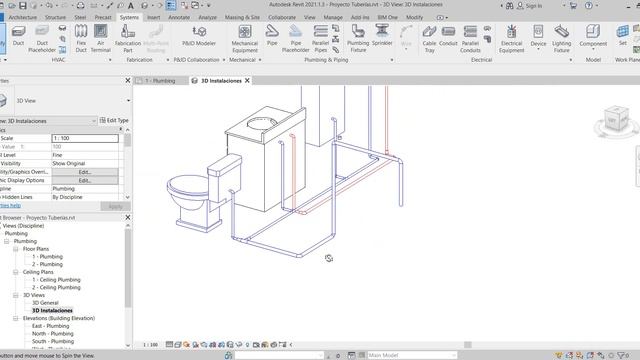
Task: Switch to the 1 - Plumbing view tab
Action: [160, 81]
